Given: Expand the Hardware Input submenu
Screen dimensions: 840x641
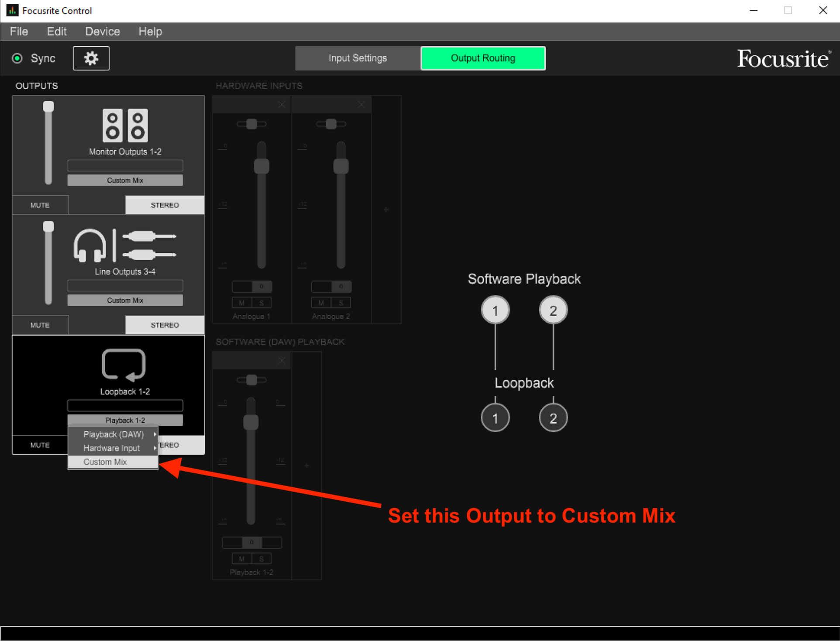Looking at the screenshot, I should [111, 448].
